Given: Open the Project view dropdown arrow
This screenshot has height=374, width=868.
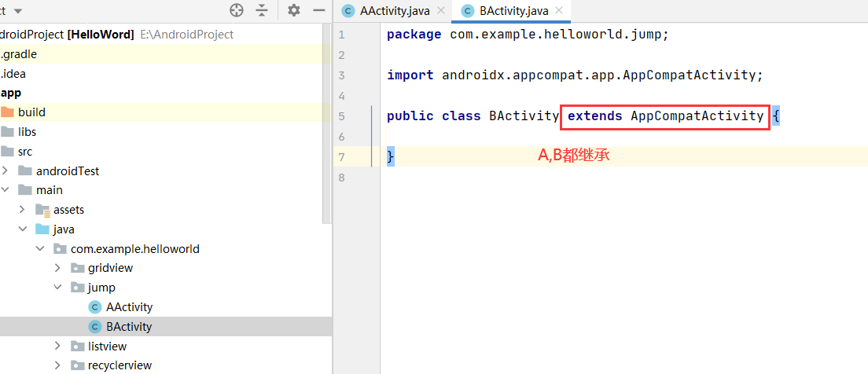Looking at the screenshot, I should click(18, 11).
